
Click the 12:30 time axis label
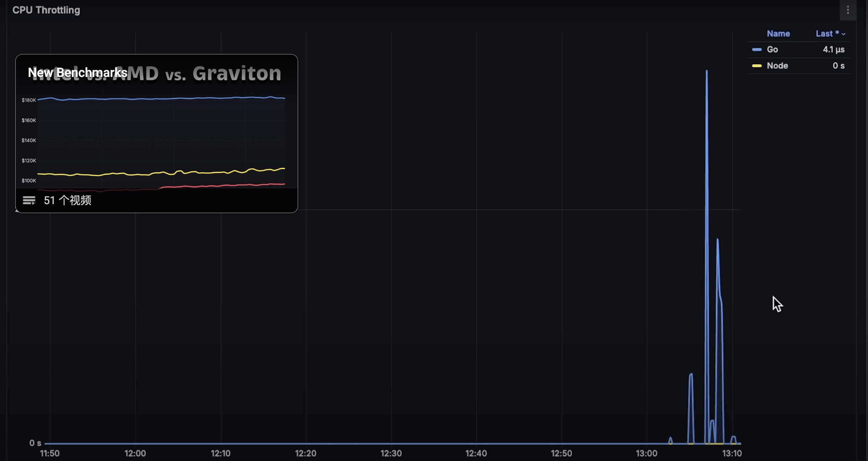pos(391,453)
